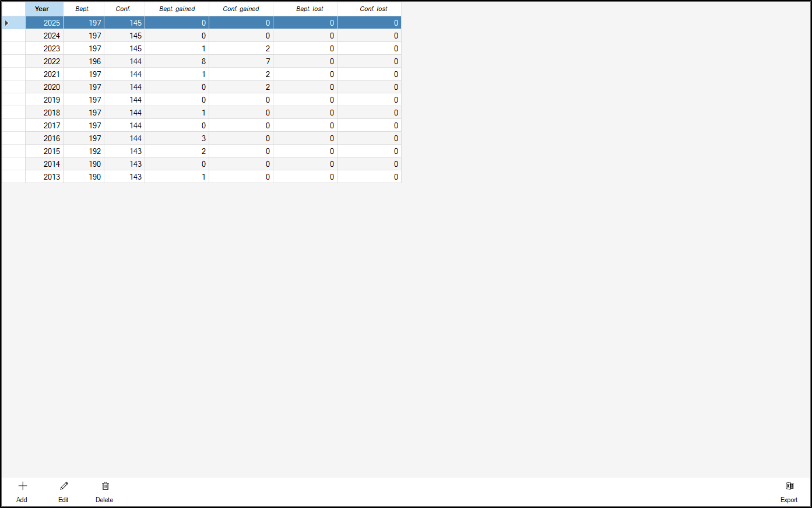
Task: Click the row selector arrow beside 2025
Action: [x=7, y=22]
